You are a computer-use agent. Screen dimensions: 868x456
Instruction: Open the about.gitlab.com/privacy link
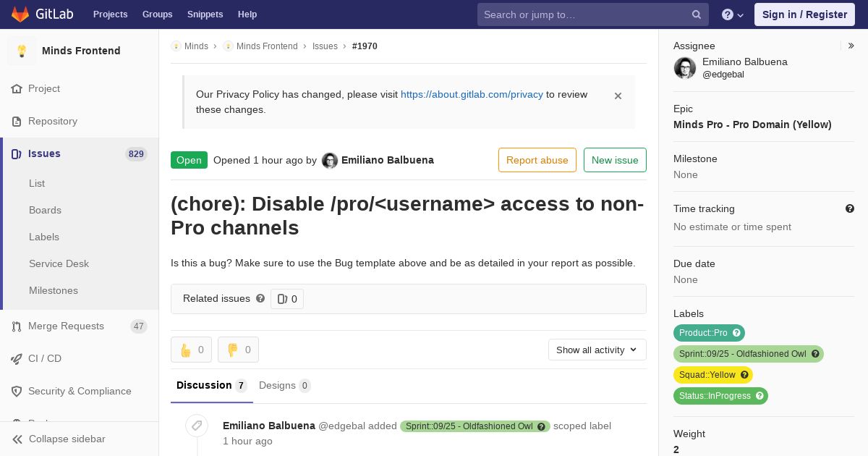point(472,94)
